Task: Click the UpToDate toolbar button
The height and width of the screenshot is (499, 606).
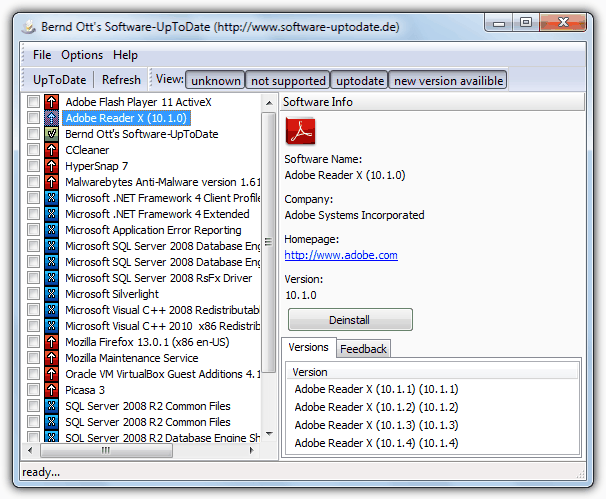Action: click(60, 80)
